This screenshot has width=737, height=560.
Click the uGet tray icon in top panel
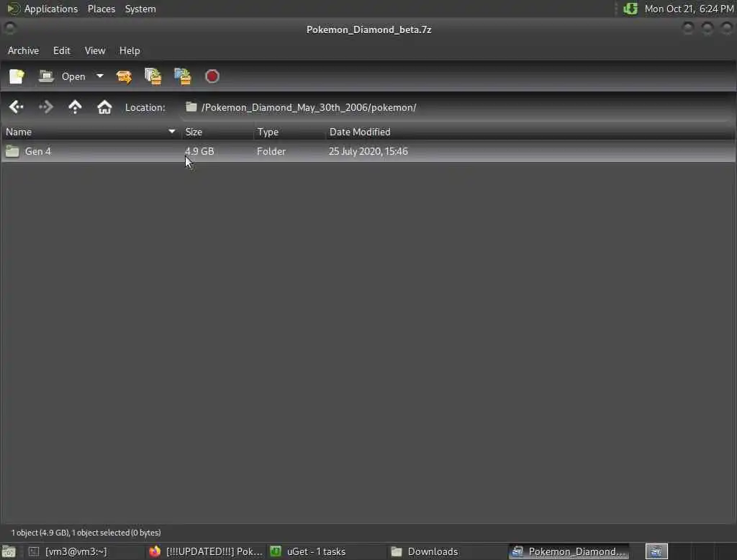click(x=630, y=9)
